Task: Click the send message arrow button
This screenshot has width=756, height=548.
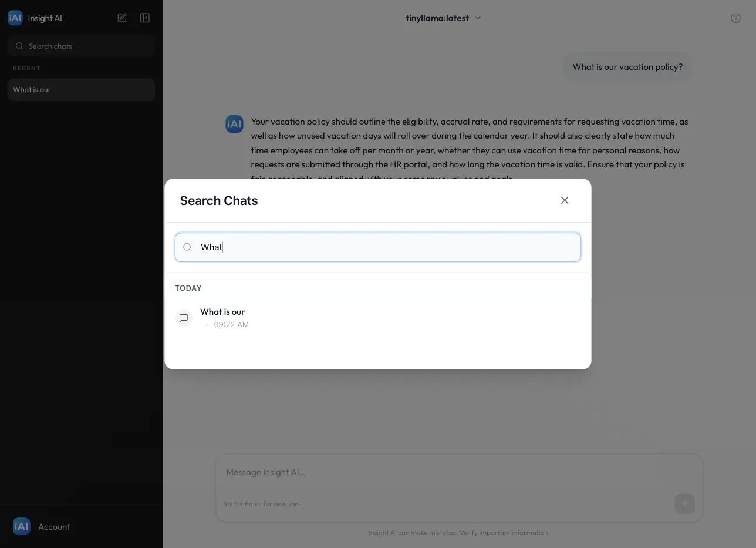Action: pos(684,503)
